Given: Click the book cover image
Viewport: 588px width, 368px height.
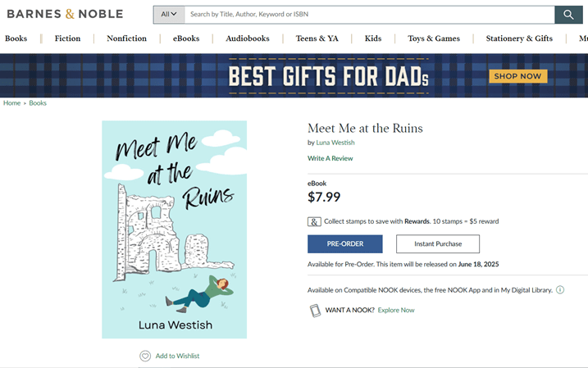Looking at the screenshot, I should (x=174, y=229).
